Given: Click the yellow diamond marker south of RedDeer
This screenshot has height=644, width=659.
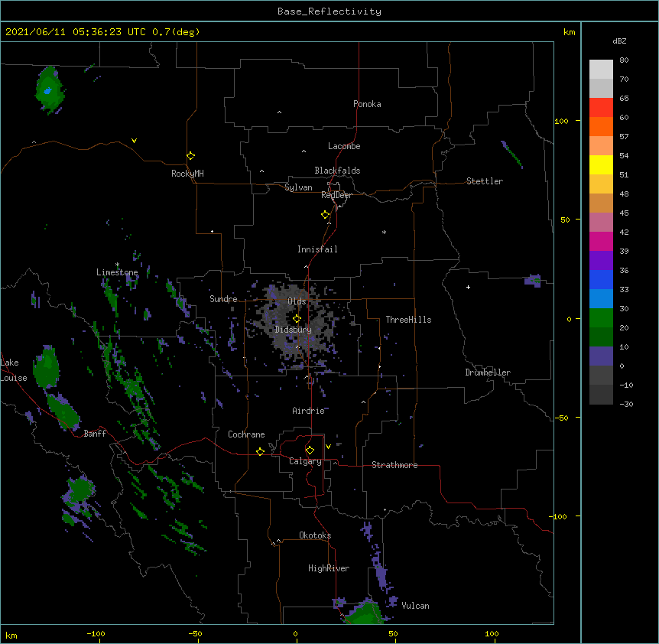Looking at the screenshot, I should coord(325,215).
